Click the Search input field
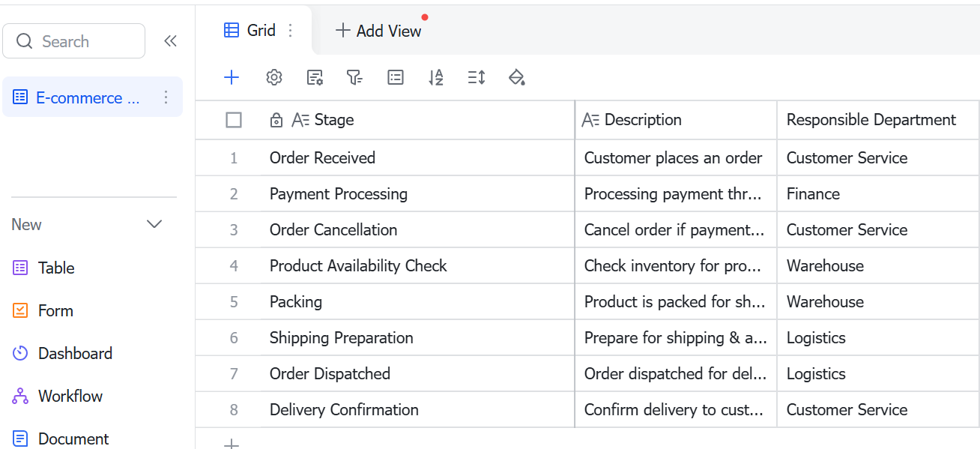 (x=73, y=41)
